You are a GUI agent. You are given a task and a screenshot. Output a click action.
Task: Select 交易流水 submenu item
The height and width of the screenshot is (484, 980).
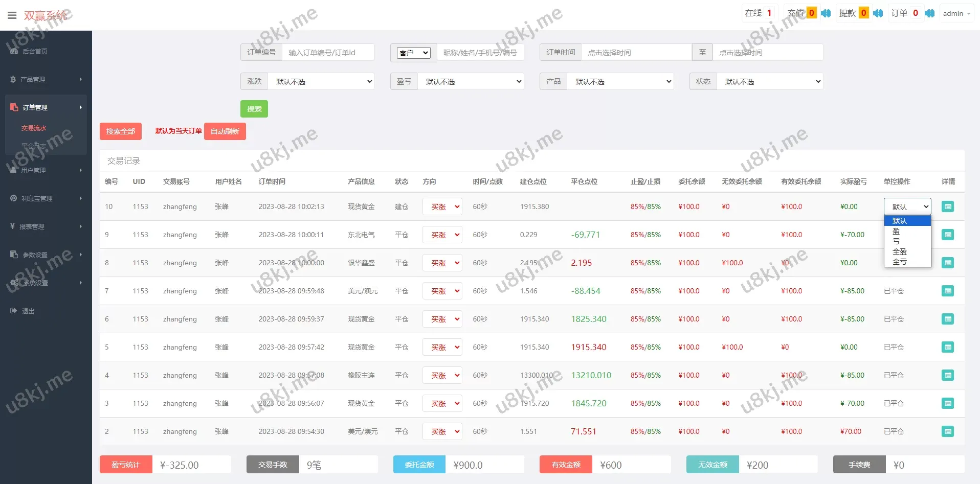point(34,128)
